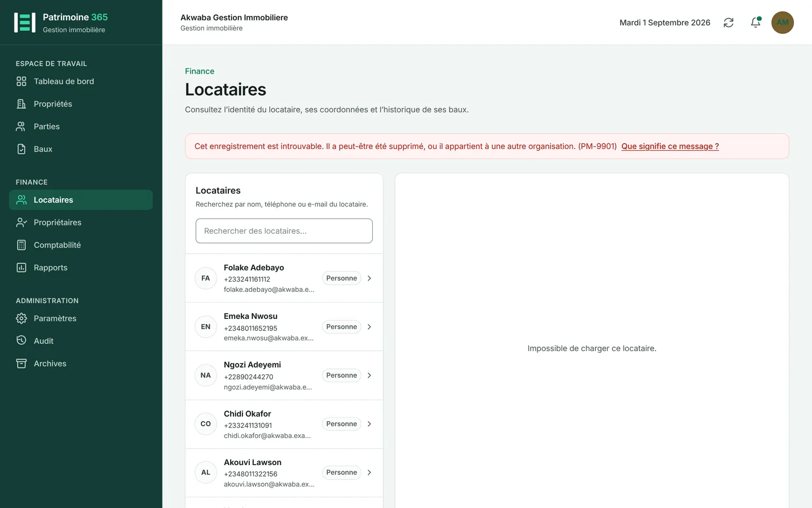Open Paramètres in administration

81,318
